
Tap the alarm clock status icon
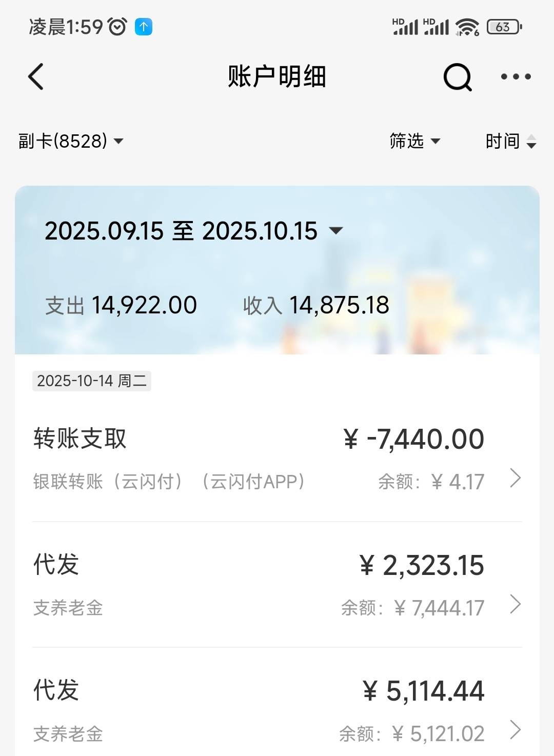point(117,27)
